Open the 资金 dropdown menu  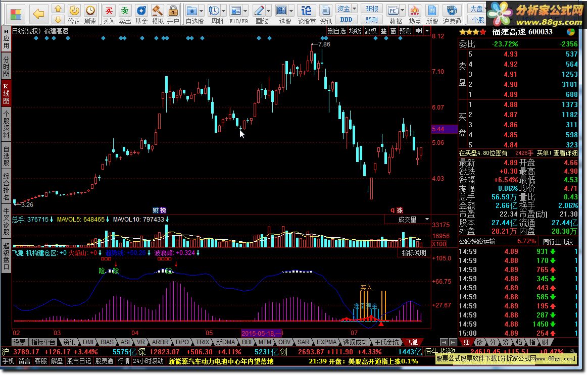click(x=346, y=9)
